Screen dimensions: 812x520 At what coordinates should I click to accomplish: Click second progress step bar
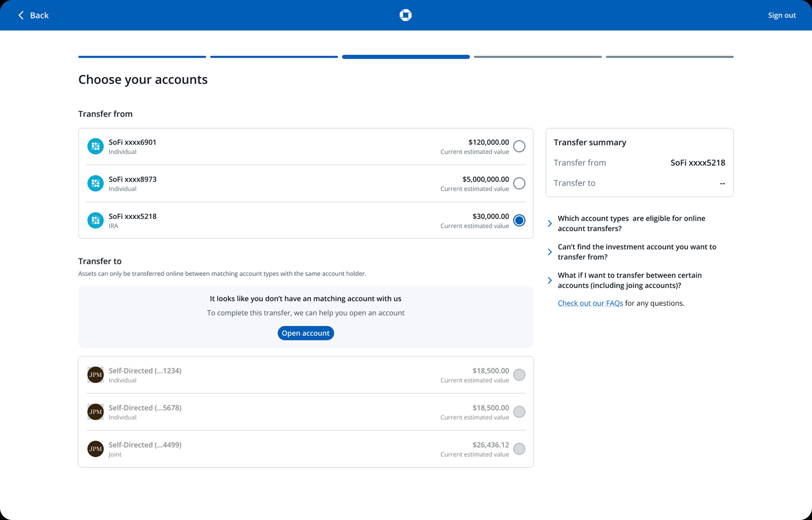(x=274, y=57)
